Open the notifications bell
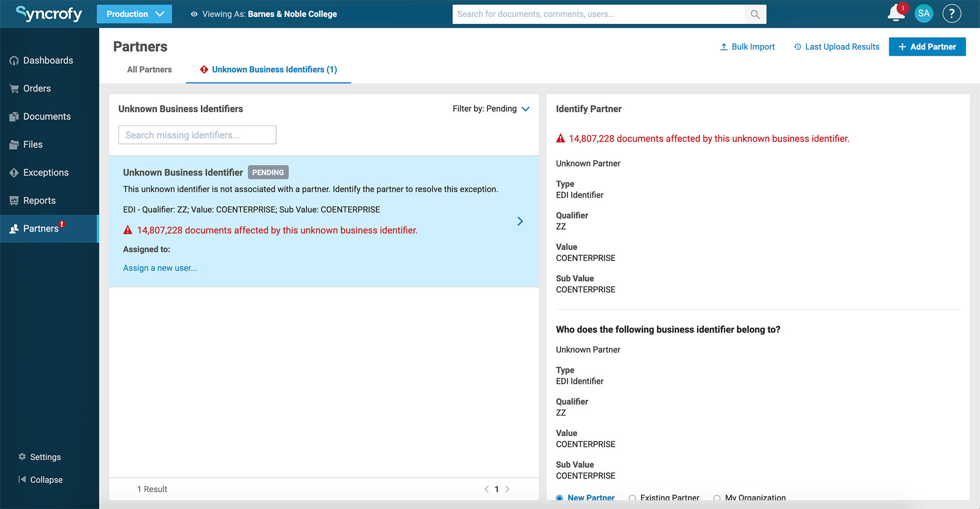The height and width of the screenshot is (509, 980). tap(896, 13)
